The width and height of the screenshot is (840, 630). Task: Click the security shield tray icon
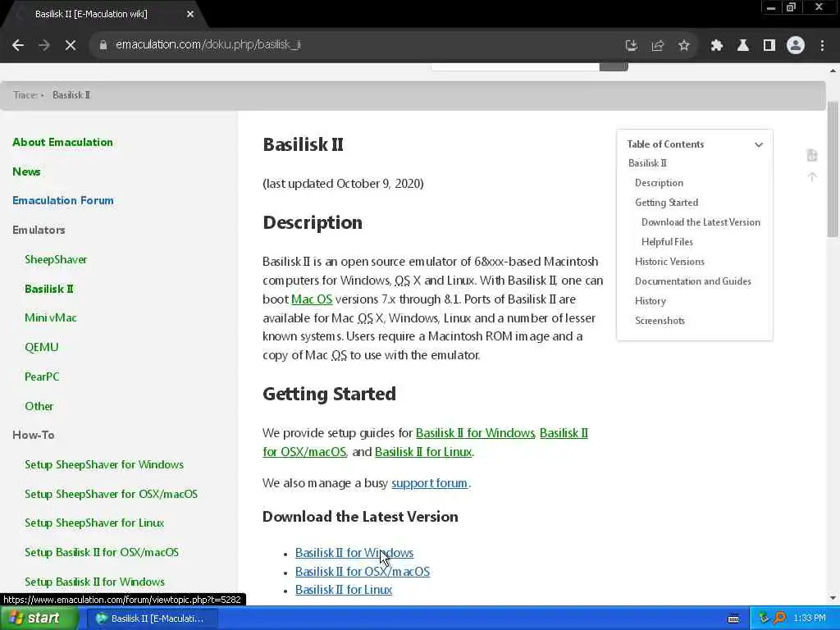(764, 619)
